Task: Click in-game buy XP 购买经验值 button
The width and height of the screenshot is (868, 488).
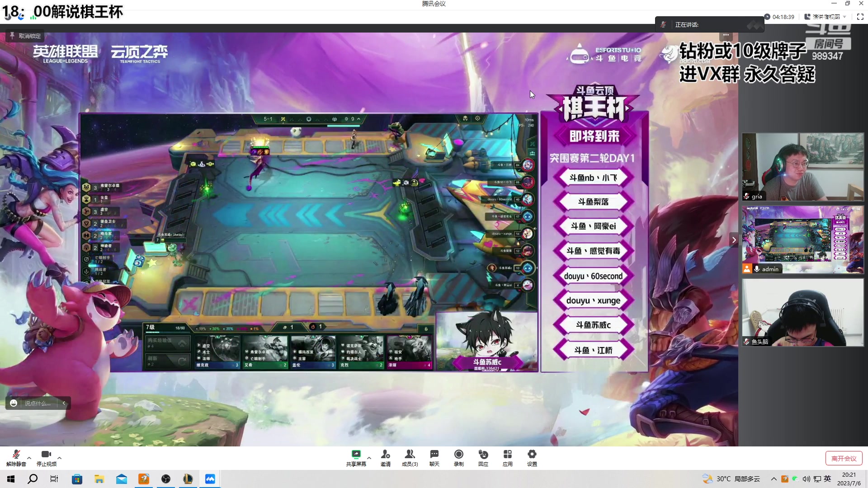Action: pos(168,343)
